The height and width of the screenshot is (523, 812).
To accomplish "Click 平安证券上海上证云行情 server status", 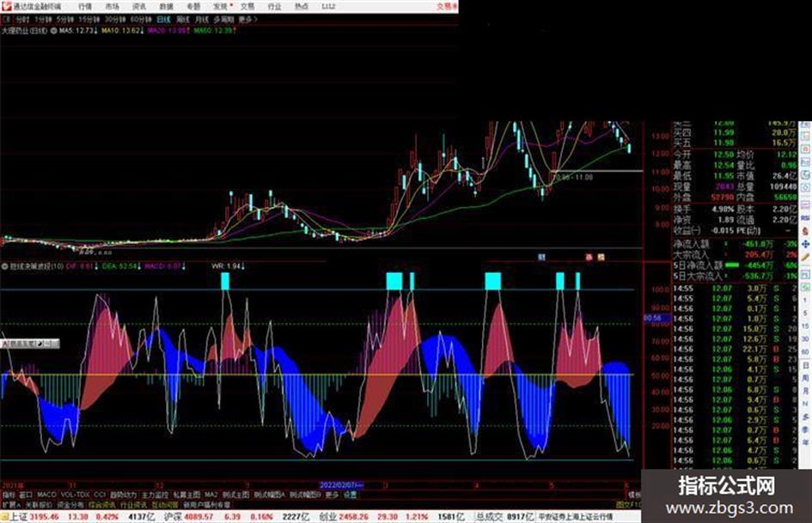I will click(575, 517).
